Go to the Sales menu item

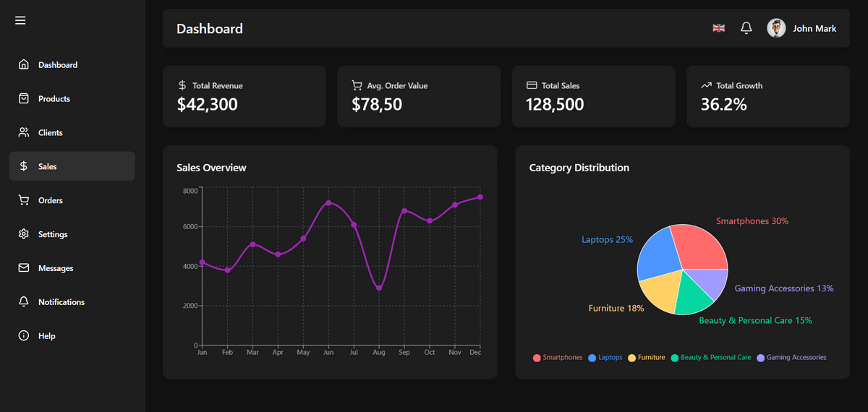[72, 166]
